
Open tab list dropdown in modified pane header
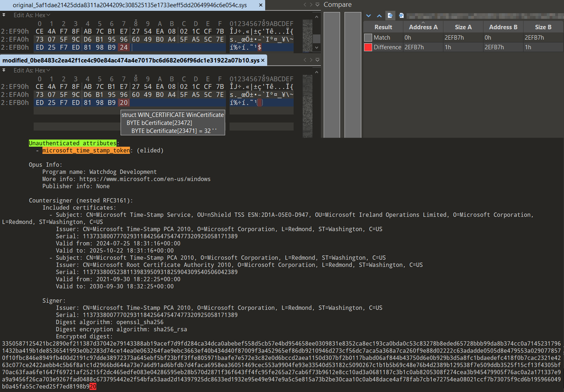317,60
